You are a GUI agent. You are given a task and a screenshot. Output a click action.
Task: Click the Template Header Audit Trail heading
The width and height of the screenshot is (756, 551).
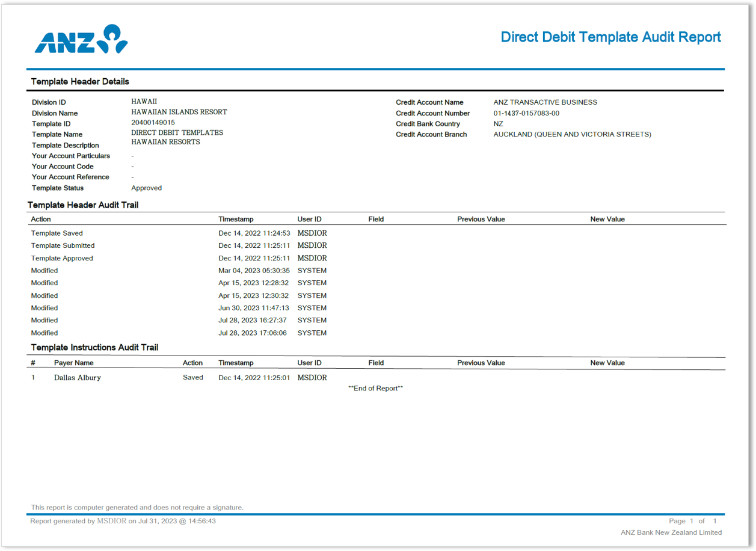coord(83,205)
